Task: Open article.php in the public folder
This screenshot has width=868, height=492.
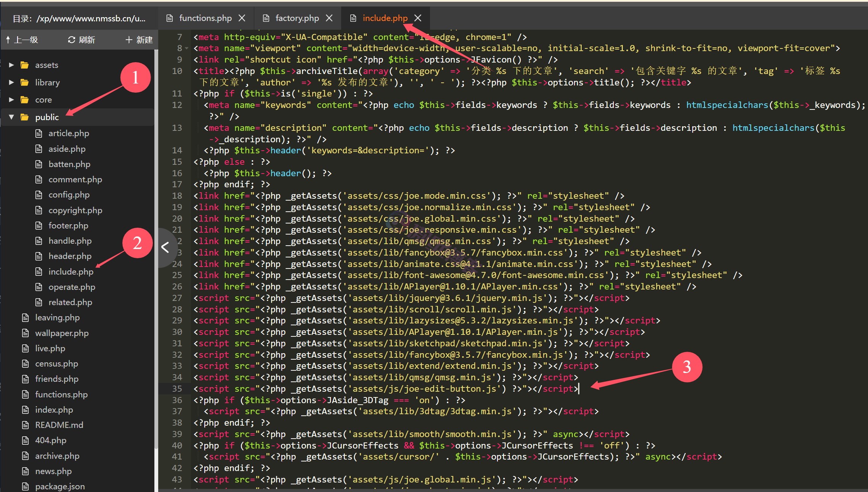Action: [69, 133]
